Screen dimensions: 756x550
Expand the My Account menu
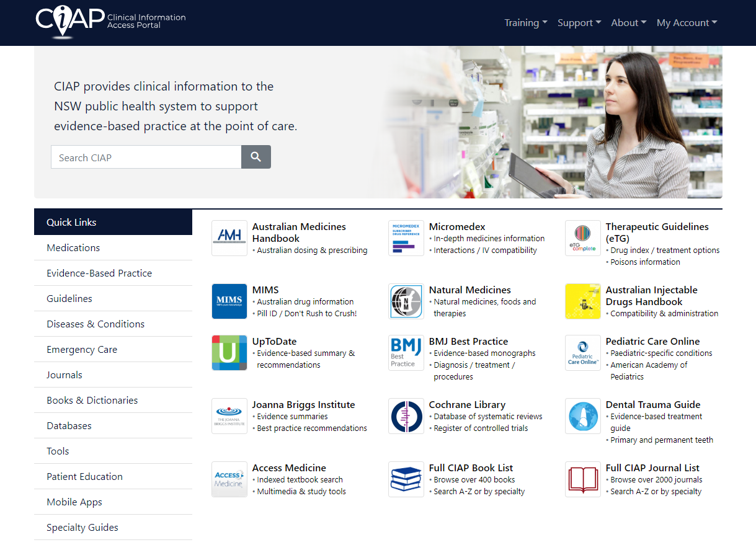(x=686, y=22)
